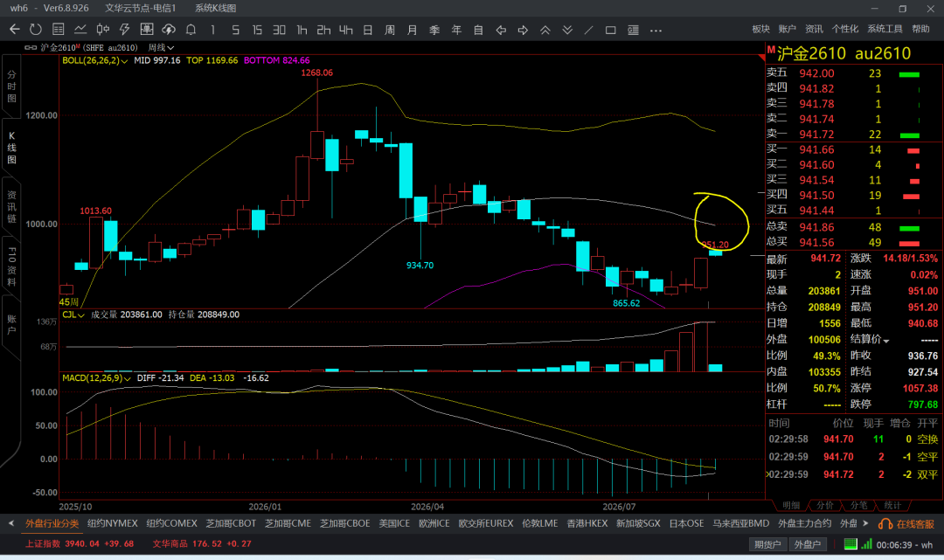Open the 分价 tab below trades
Viewport: 944px width, 560px height.
coord(825,505)
